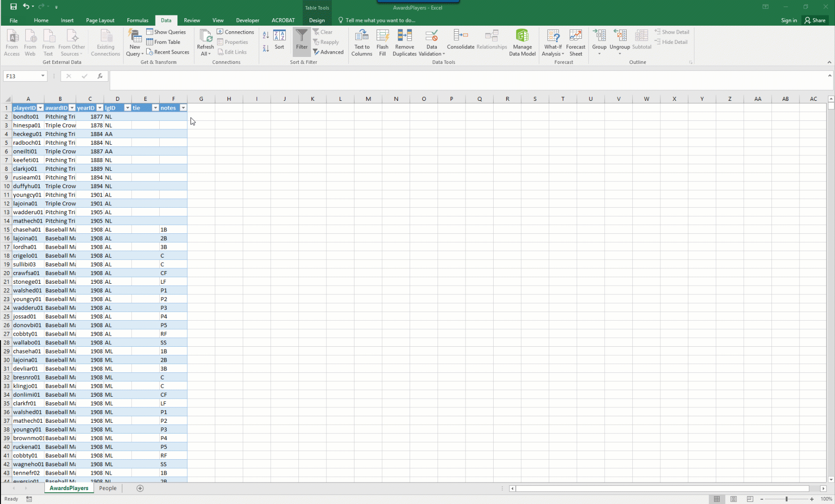Image resolution: width=835 pixels, height=504 pixels.
Task: Click the Flash Fill icon
Action: click(x=382, y=36)
